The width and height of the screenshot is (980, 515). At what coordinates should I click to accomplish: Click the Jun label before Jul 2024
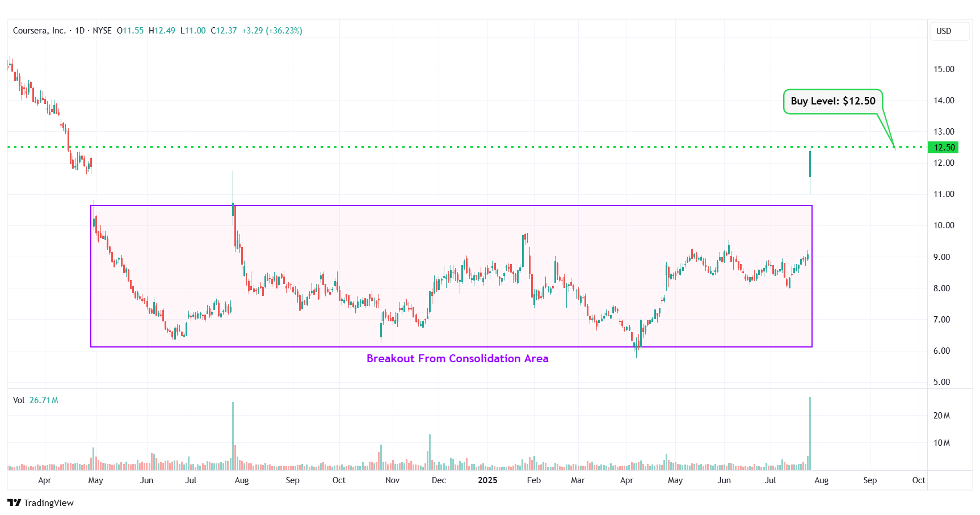tap(146, 480)
